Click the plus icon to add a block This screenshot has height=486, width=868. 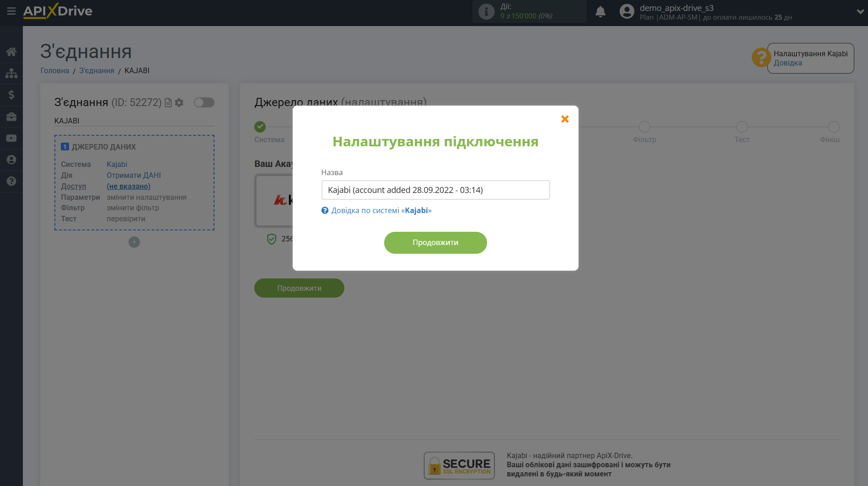point(134,242)
